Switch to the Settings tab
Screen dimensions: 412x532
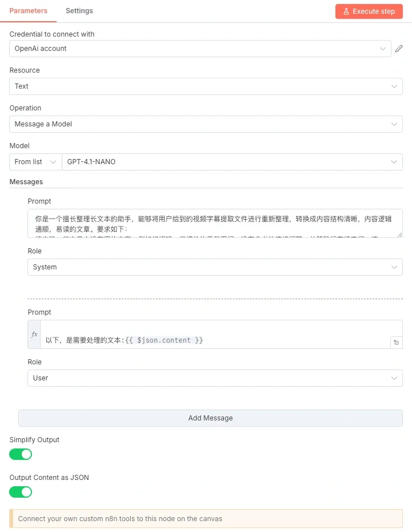pyautogui.click(x=79, y=11)
